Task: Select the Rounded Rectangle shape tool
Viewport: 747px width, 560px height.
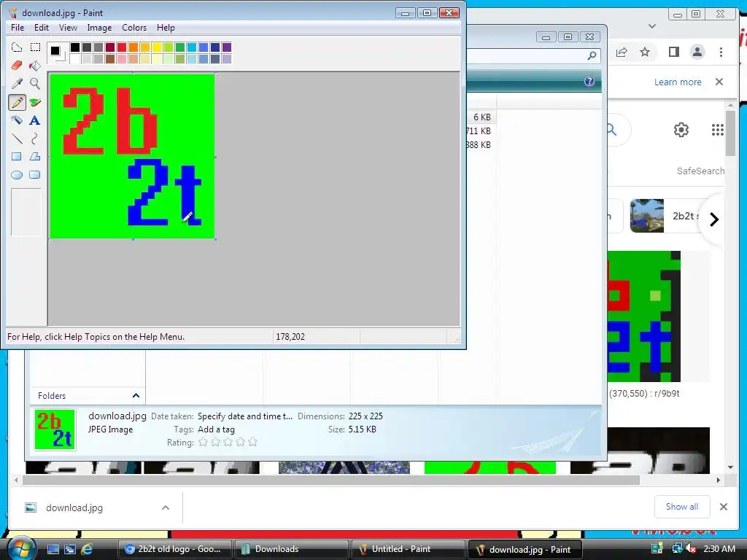Action: [35, 175]
